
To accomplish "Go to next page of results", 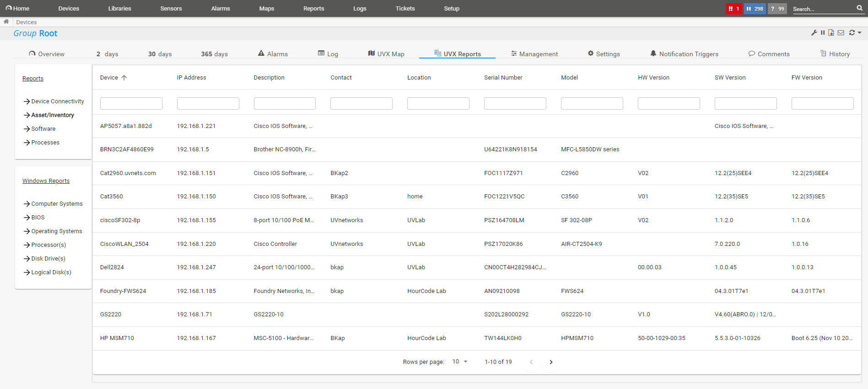I will [551, 362].
